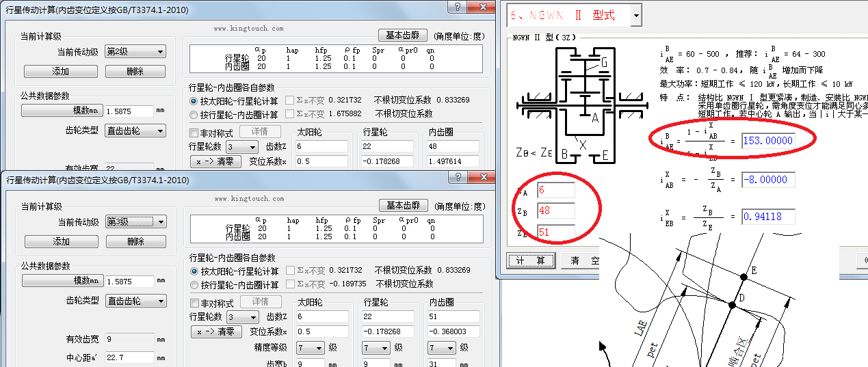Click 模数 field 1.5875 in 第3级 window
The width and height of the screenshot is (868, 367).
(x=130, y=281)
